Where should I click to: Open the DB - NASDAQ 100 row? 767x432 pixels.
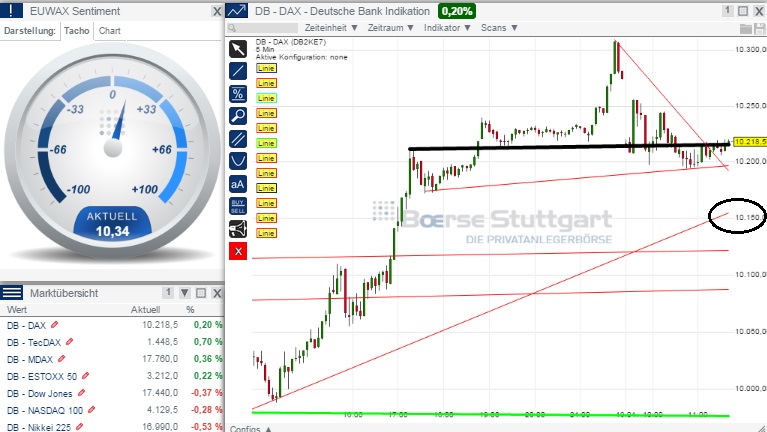click(112, 410)
